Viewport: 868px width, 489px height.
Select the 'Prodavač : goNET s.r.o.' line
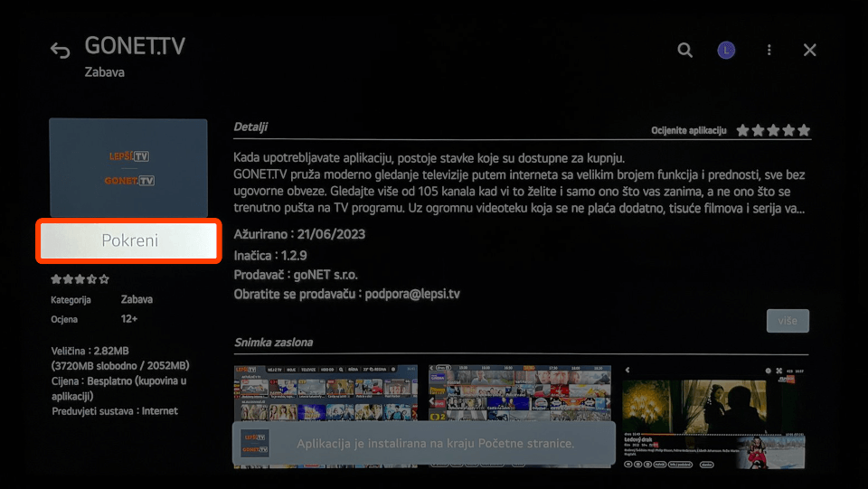[296, 275]
